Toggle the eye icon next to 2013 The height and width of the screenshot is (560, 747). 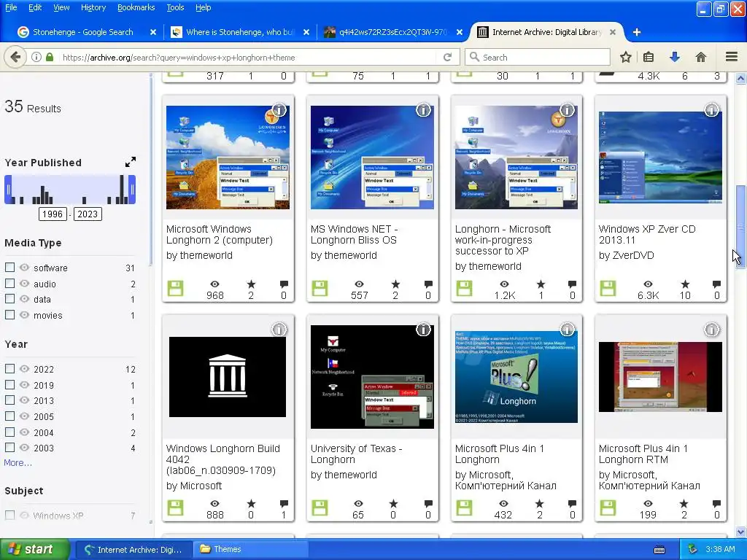pos(24,400)
